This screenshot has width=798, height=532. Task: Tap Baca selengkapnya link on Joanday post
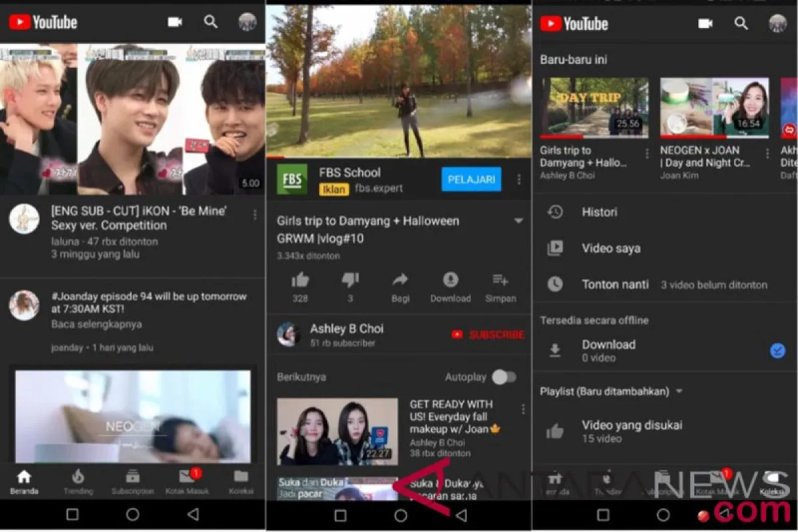96,325
